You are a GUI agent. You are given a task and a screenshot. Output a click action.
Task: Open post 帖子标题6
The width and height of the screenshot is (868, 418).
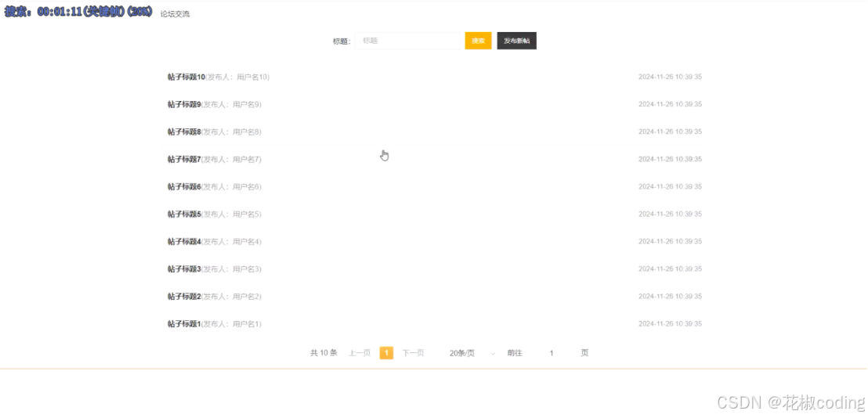point(184,187)
